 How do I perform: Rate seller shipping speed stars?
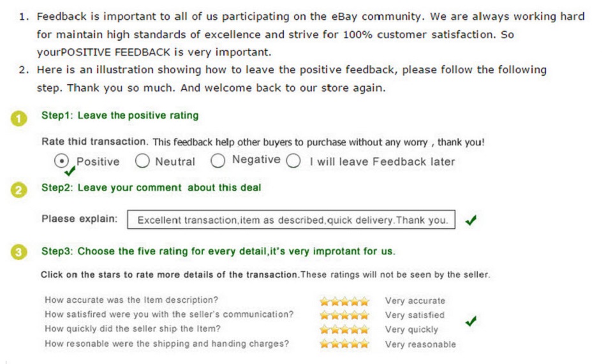pyautogui.click(x=344, y=330)
